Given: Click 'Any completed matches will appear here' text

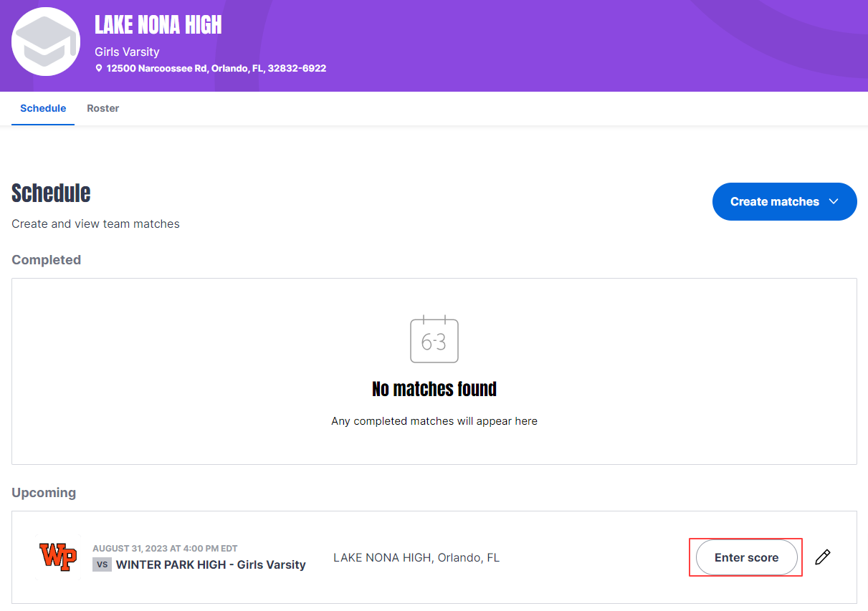Looking at the screenshot, I should tap(434, 421).
